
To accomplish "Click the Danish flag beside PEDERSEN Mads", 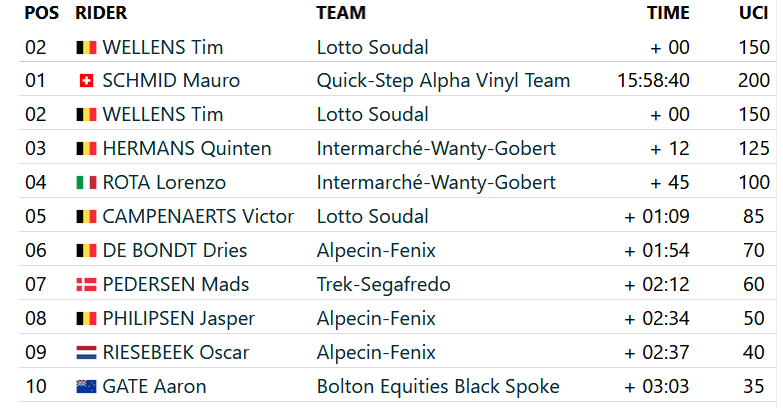I will click(x=86, y=285).
